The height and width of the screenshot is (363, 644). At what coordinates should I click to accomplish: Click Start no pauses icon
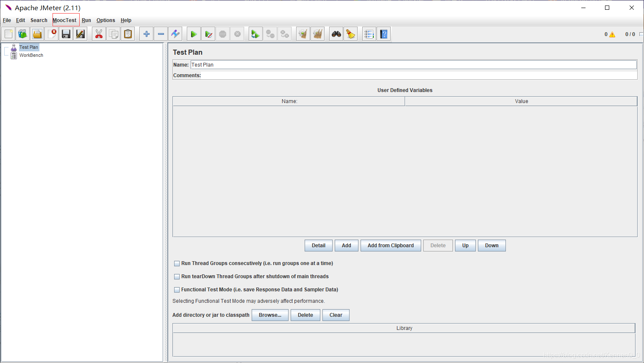tap(208, 34)
